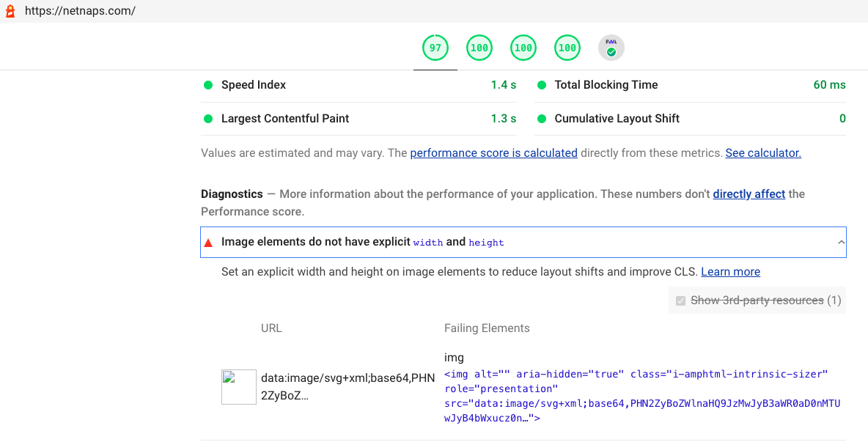The height and width of the screenshot is (442, 868).
Task: Collapse the image width and height audit
Action: (842, 241)
